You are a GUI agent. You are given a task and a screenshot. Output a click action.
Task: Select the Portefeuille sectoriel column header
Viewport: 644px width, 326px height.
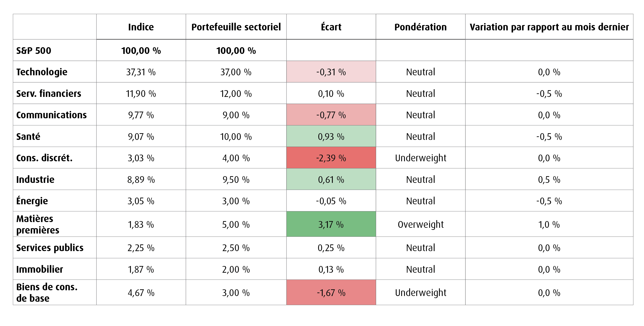point(236,27)
